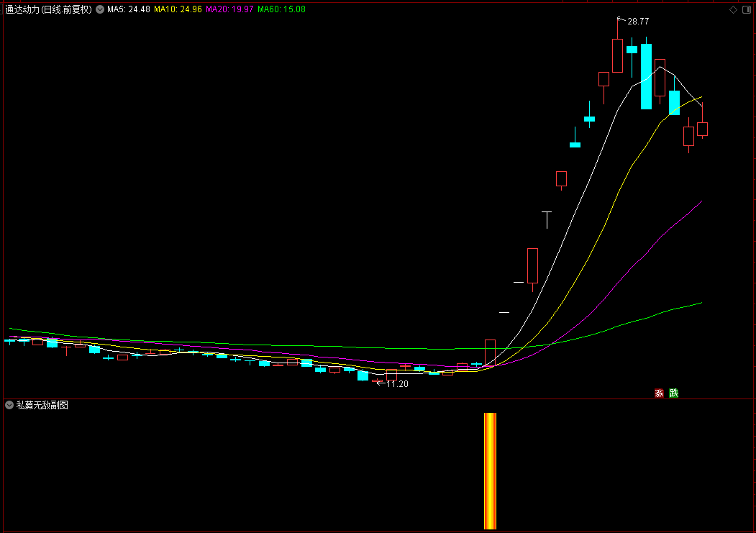
Task: Click the last red candlestick on the right
Action: coord(702,129)
